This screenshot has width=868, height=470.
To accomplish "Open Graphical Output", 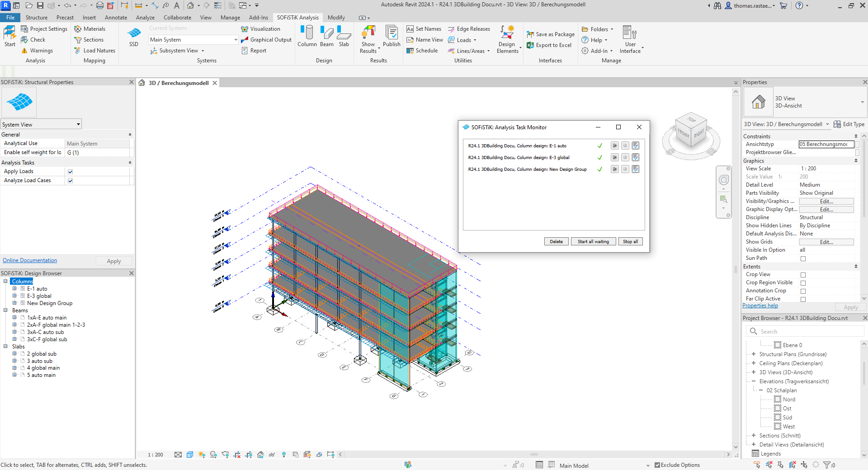I will (266, 40).
